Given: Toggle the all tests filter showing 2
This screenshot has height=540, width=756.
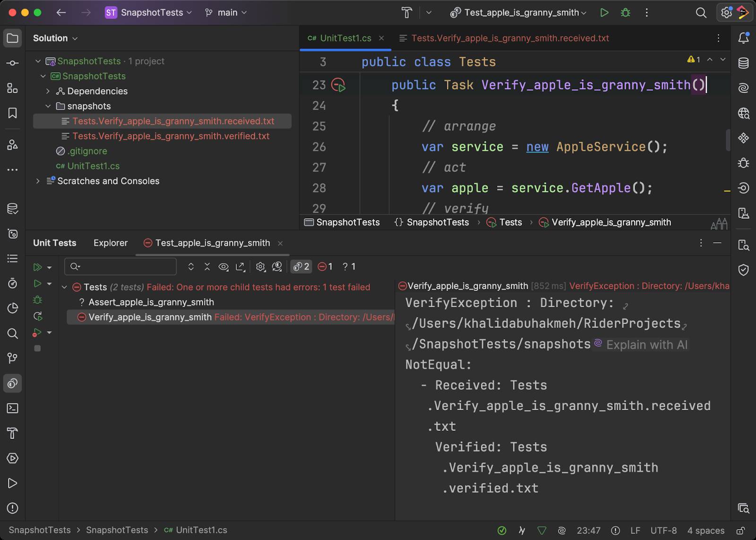Looking at the screenshot, I should coord(301,267).
